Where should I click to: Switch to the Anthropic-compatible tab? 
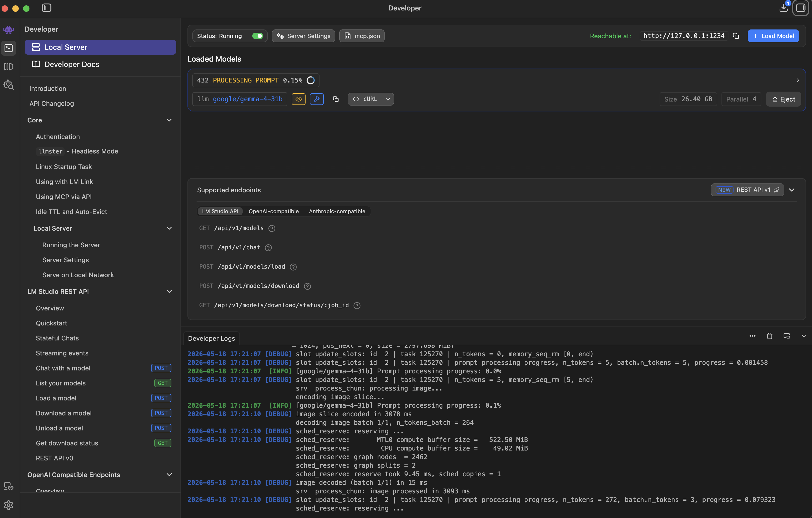(337, 211)
